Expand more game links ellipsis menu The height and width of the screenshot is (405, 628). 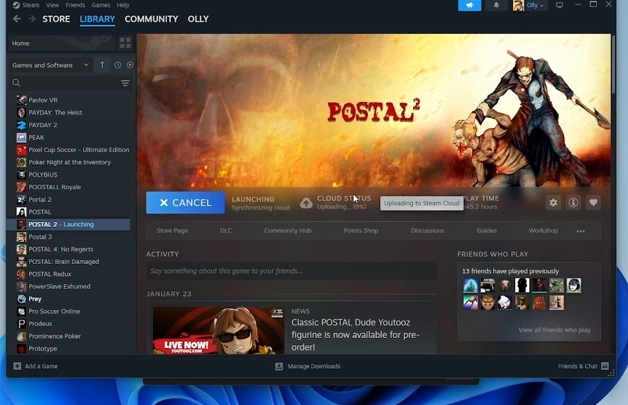click(x=580, y=231)
